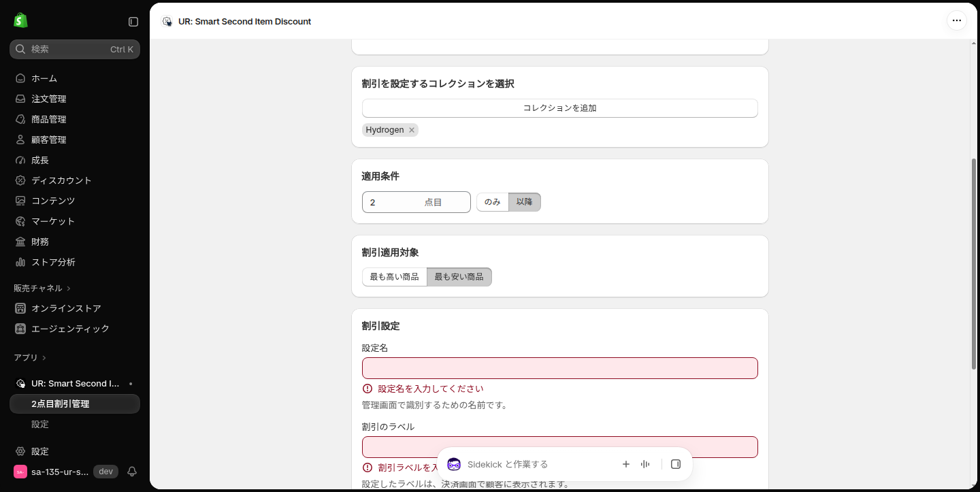Focus the 点目 quantity field
Viewport: 980px width, 492px height.
pyautogui.click(x=416, y=202)
